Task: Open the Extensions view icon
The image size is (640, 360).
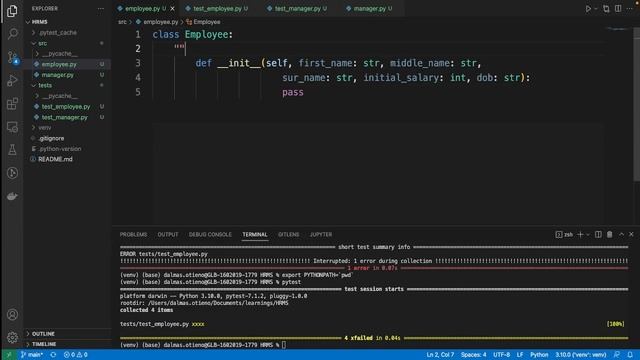Action: point(12,104)
